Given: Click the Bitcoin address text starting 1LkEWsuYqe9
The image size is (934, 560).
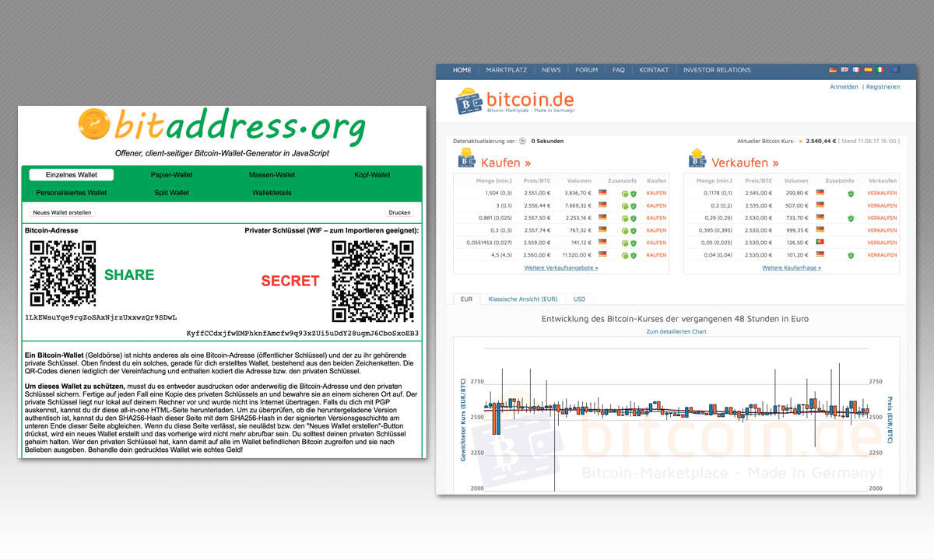Looking at the screenshot, I should point(101,317).
